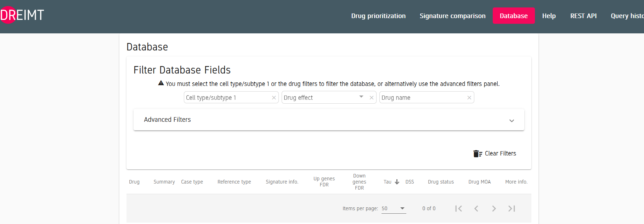Click the Database nav button
Viewport: 644px width, 224px height.
(514, 16)
